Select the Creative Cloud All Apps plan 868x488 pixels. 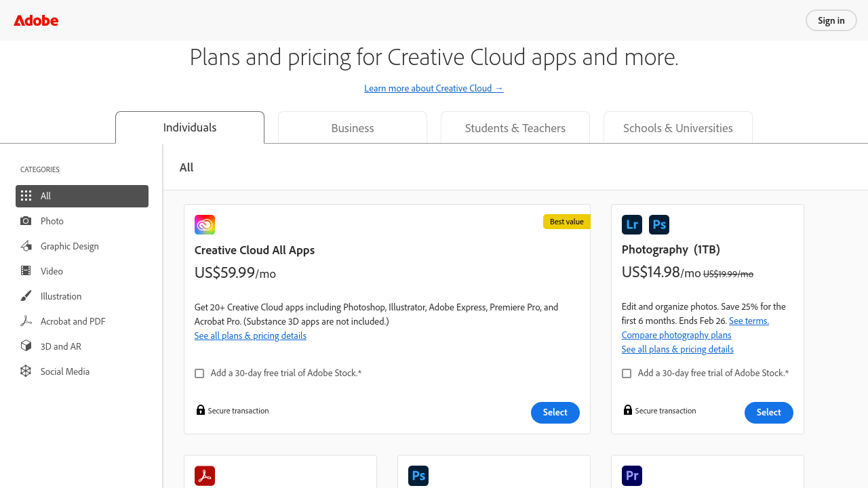555,412
